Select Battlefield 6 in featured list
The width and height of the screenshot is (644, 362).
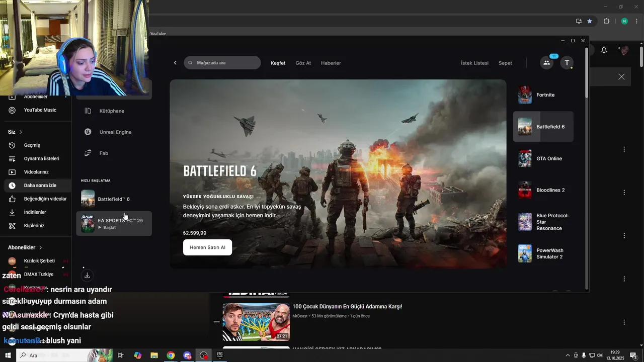[543, 127]
